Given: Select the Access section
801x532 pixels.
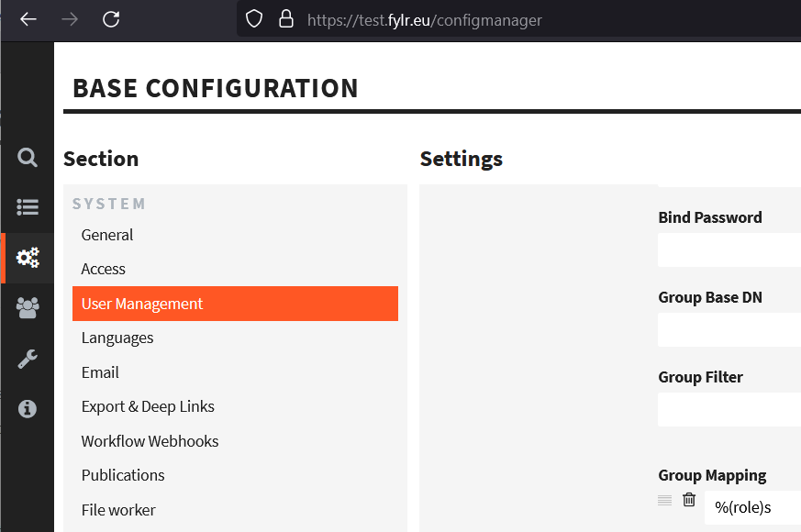Looking at the screenshot, I should (104, 269).
